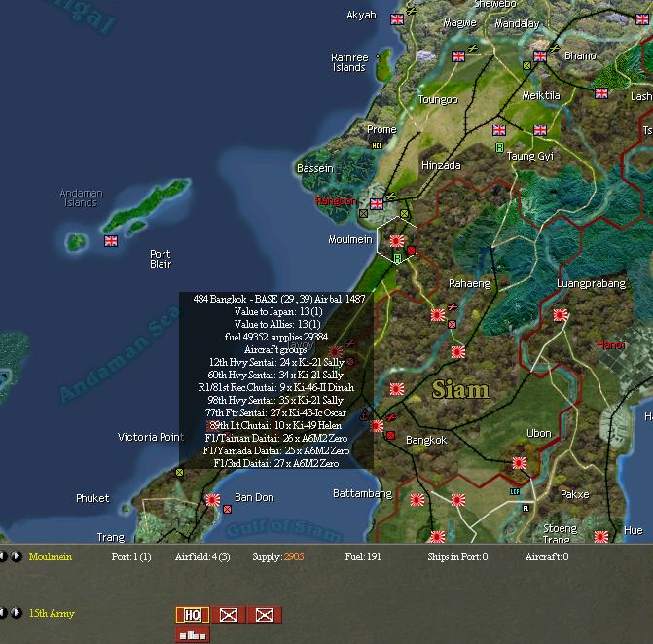
Task: Select the LCF marker near Pakxe
Action: [515, 491]
